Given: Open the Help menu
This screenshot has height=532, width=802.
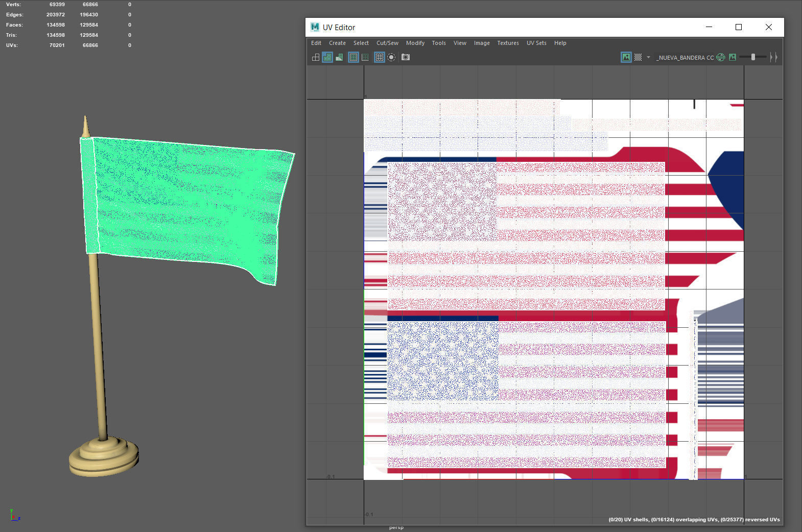Looking at the screenshot, I should [x=560, y=43].
